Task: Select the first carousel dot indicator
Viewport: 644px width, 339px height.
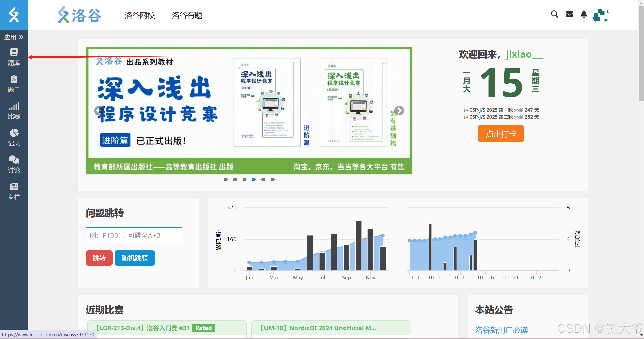Action: point(225,179)
